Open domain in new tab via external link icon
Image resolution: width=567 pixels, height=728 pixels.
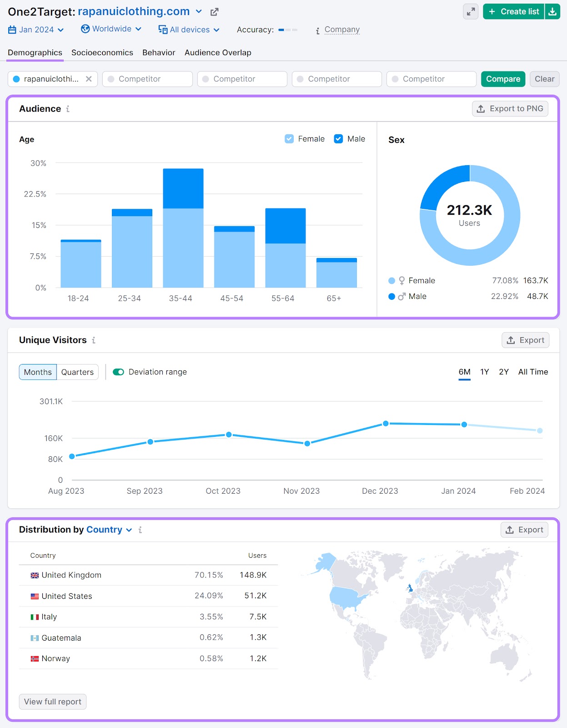tap(214, 12)
